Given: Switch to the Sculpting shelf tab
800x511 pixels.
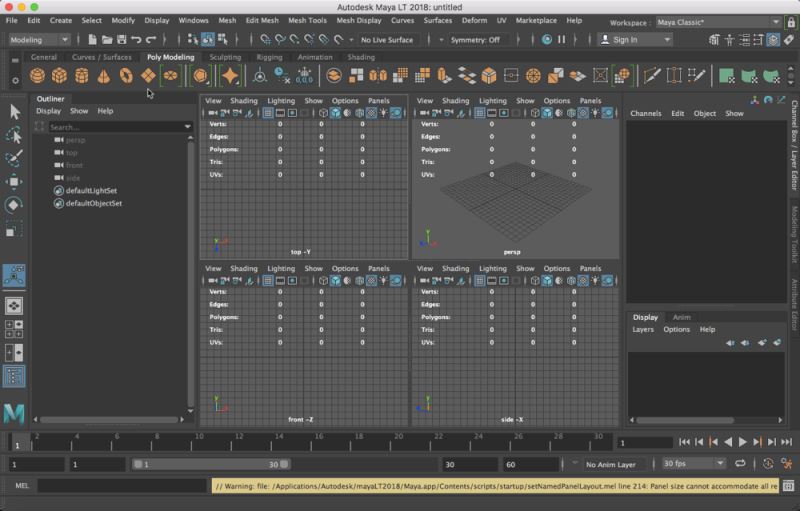Looking at the screenshot, I should [225, 57].
